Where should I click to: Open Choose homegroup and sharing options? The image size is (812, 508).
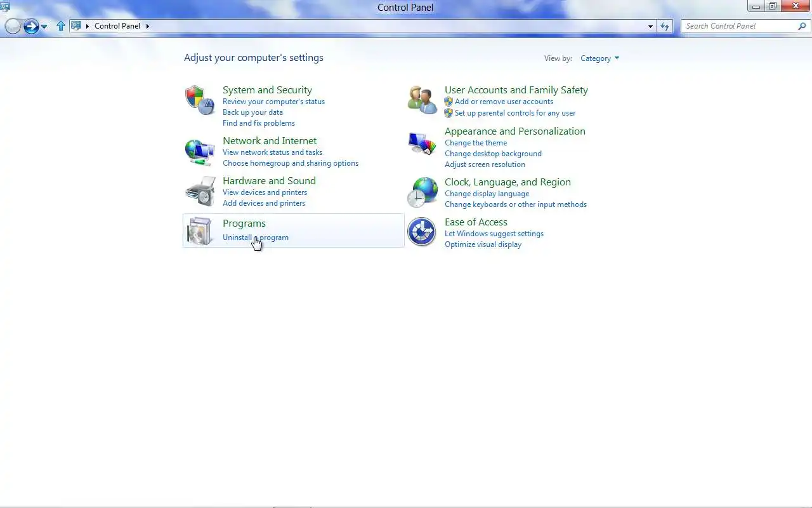click(x=291, y=163)
